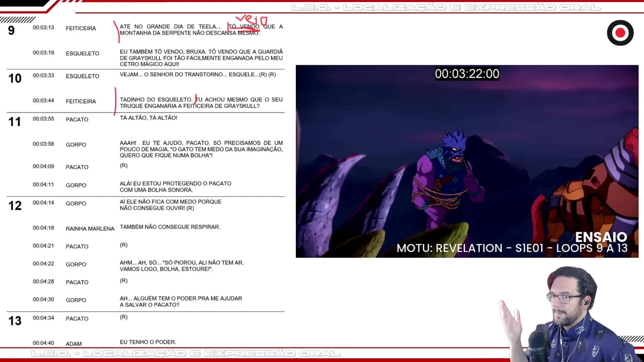Click timecode 00:04:34 in the script
Image resolution: width=644 pixels, height=362 pixels.
pyautogui.click(x=43, y=318)
